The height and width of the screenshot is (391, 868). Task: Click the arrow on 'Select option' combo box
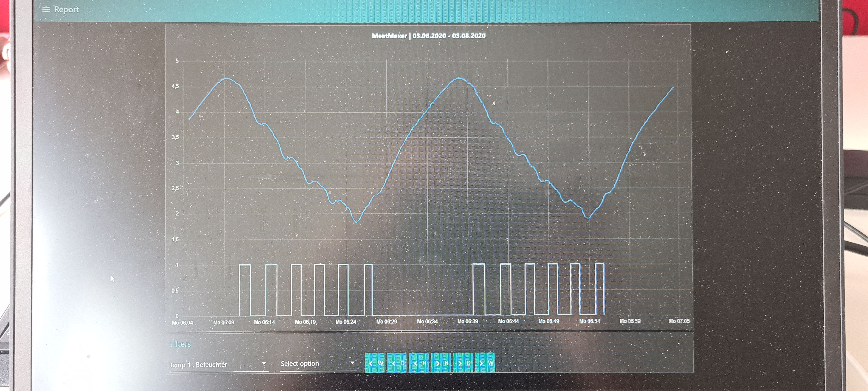tap(352, 363)
